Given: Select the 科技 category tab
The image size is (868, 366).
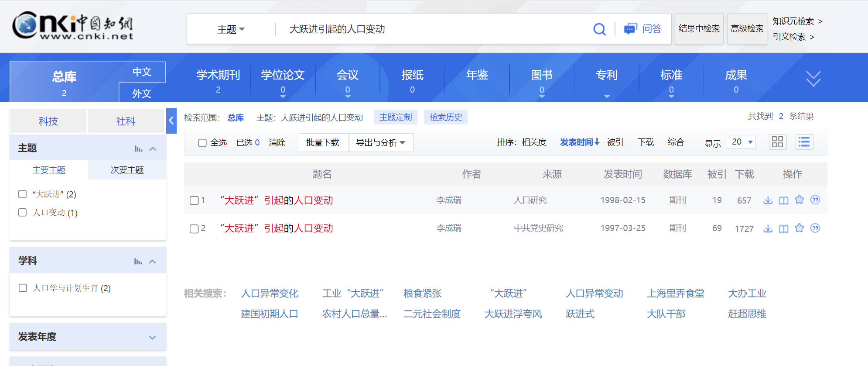Looking at the screenshot, I should (48, 121).
